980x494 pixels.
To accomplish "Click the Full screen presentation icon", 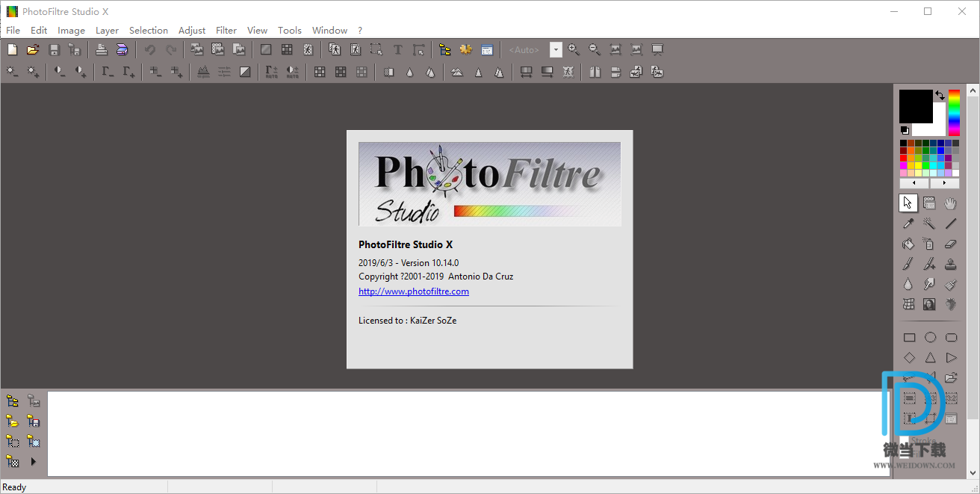I will 657,50.
